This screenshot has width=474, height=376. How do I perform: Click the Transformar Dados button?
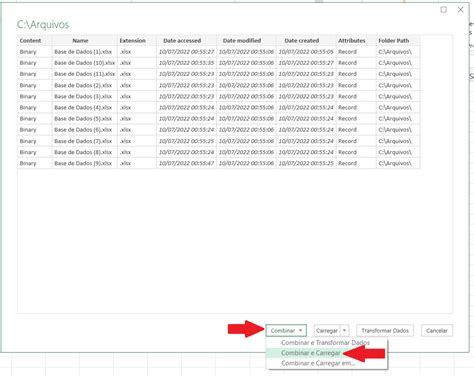(385, 330)
